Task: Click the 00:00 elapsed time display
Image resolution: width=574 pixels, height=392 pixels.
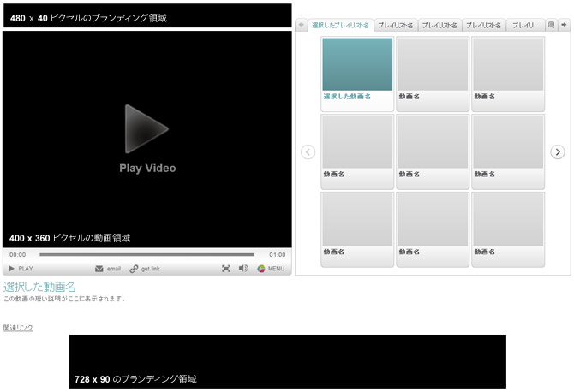Action: coord(18,254)
